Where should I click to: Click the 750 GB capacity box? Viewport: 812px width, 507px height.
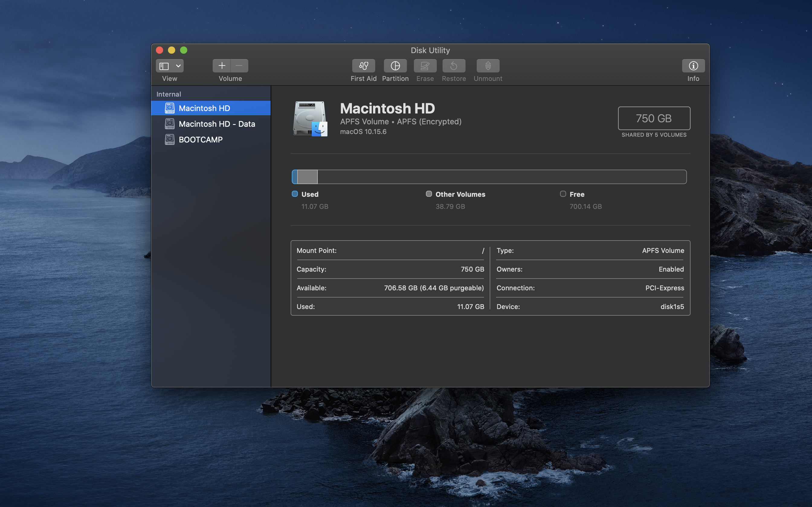[654, 118]
